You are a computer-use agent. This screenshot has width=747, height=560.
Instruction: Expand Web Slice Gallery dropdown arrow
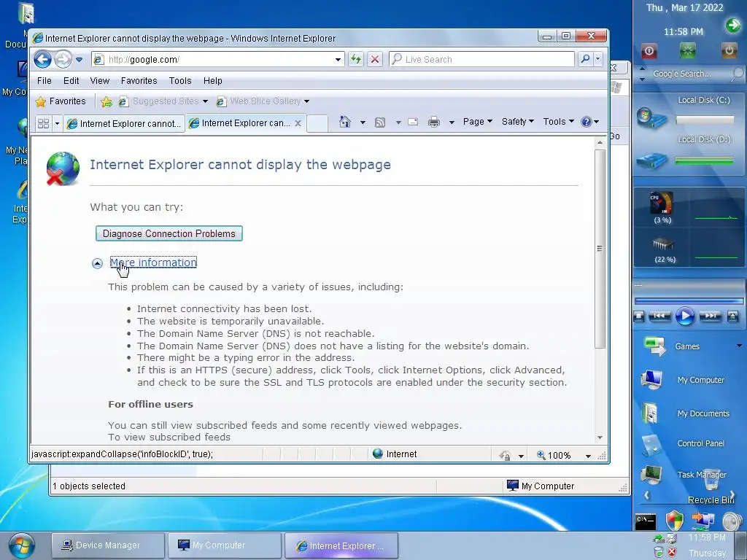click(x=307, y=101)
